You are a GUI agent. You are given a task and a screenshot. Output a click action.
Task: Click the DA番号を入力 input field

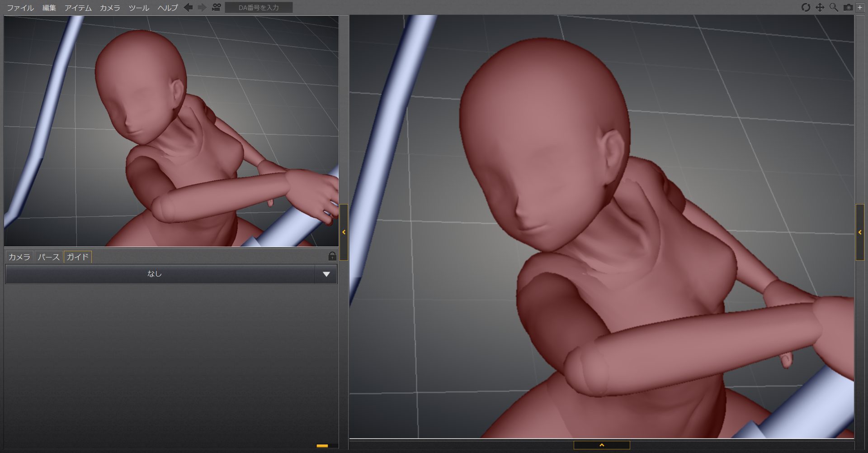(259, 8)
